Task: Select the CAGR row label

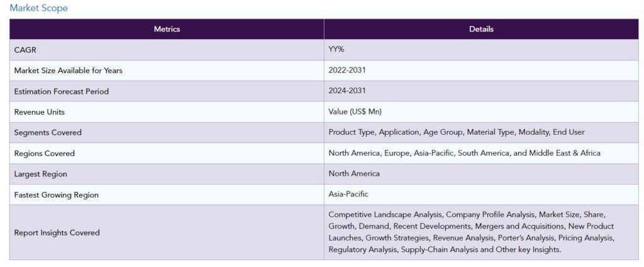Action: point(26,50)
